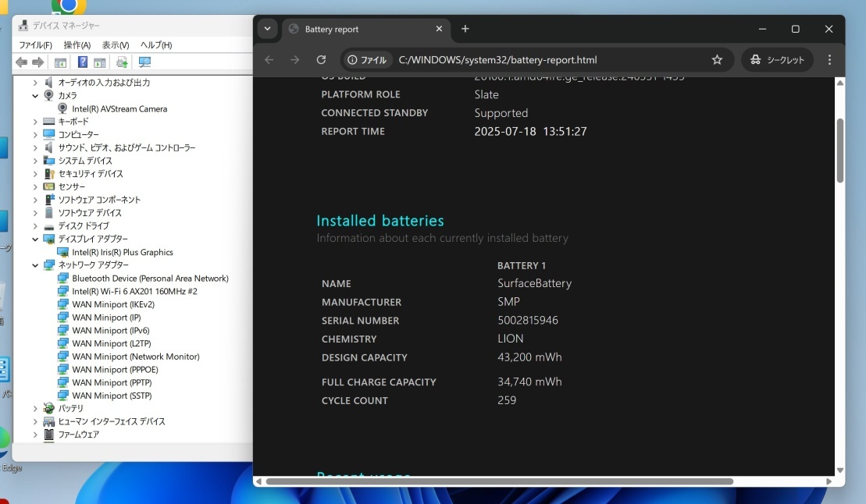Image resolution: width=866 pixels, height=504 pixels.
Task: Expand the キーボード category
Action: coord(35,122)
